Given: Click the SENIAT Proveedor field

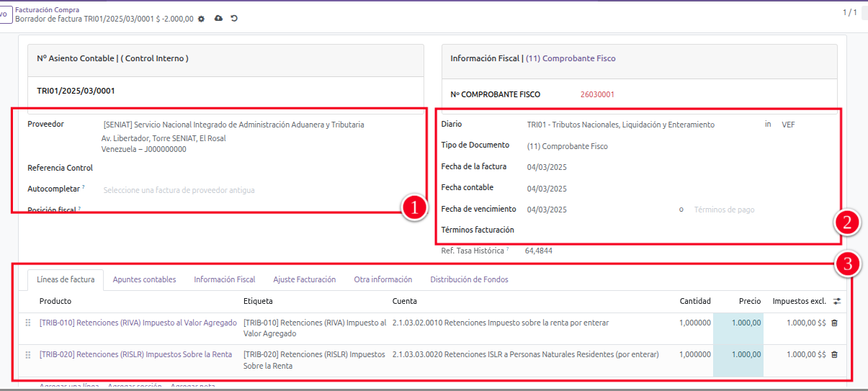Looking at the screenshot, I should pos(234,125).
